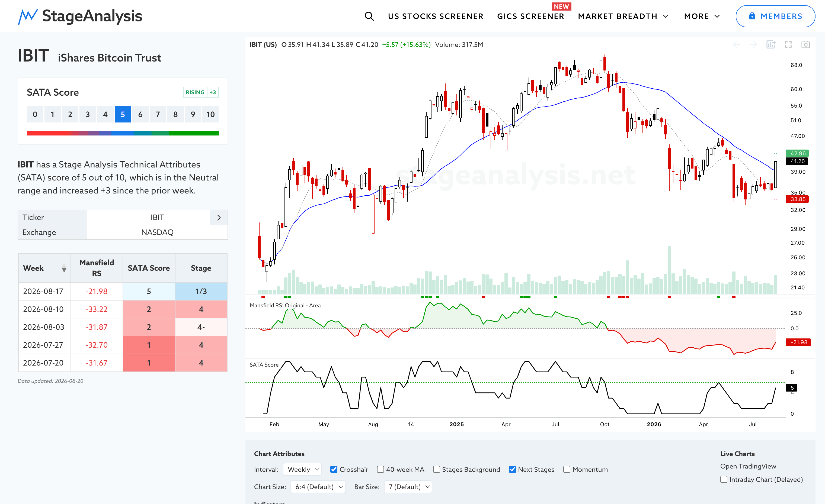Click the 42.96 green price label

[x=798, y=153]
